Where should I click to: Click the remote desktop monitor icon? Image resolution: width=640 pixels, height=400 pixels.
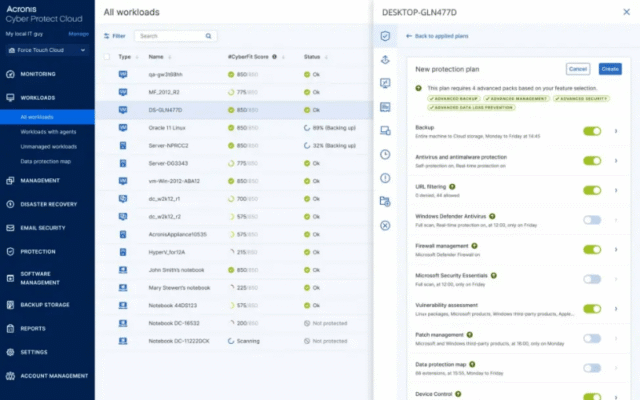tap(385, 83)
